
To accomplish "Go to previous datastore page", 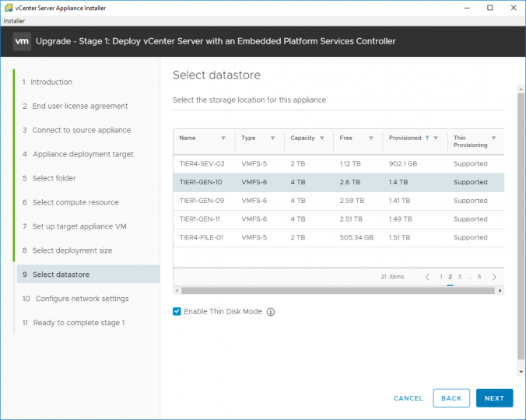I will point(427,277).
